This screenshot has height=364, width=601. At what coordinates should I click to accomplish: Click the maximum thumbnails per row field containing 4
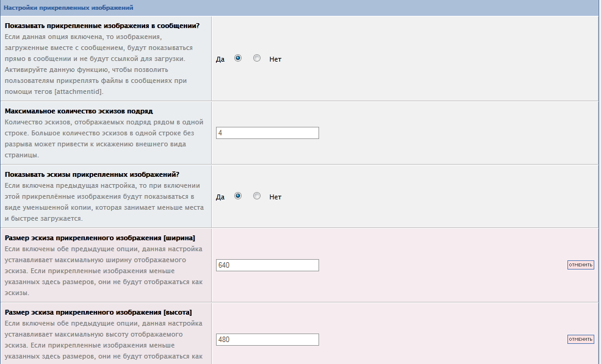267,133
